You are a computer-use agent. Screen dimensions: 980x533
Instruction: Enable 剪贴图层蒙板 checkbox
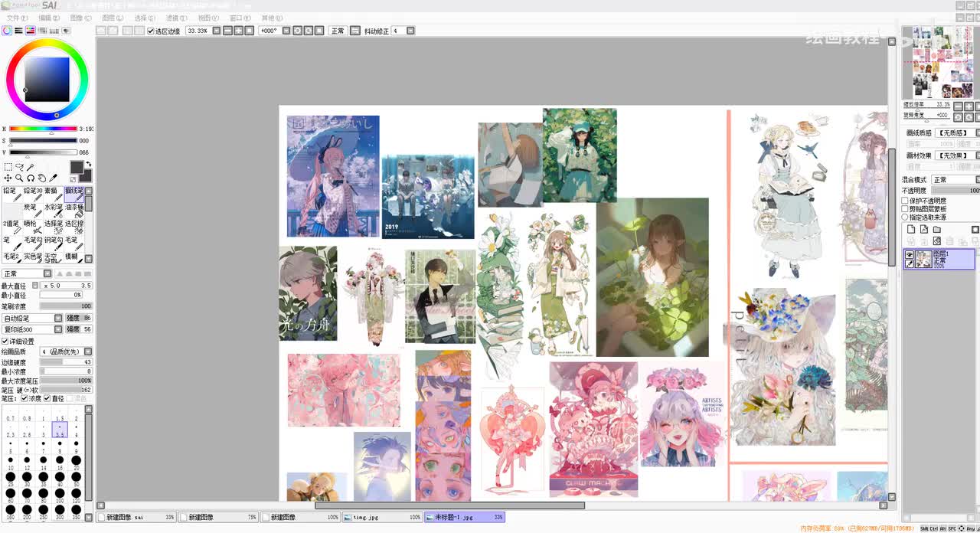pos(906,209)
